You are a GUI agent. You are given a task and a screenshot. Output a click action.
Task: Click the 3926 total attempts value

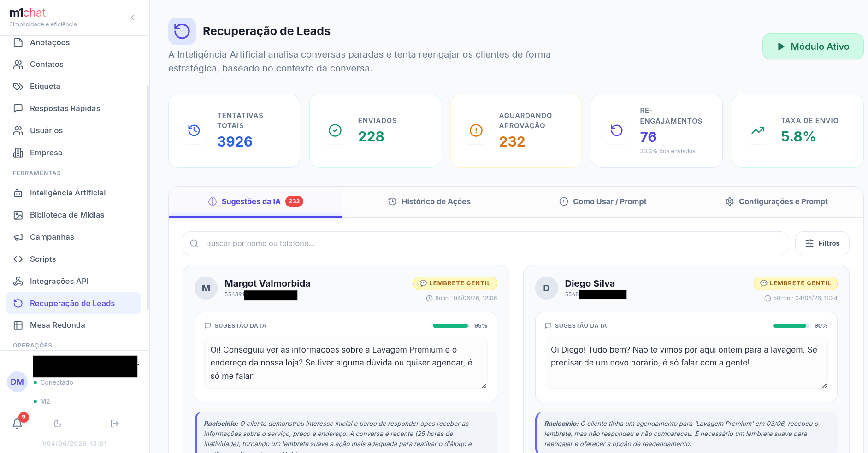point(235,141)
